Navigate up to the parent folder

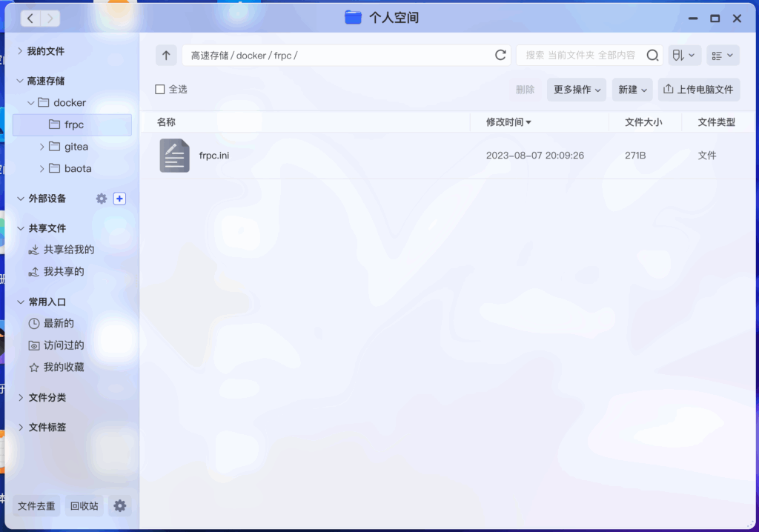pos(165,55)
